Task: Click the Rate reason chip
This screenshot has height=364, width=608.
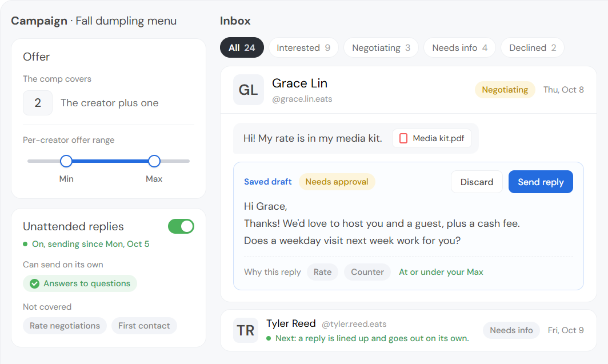Action: [323, 272]
